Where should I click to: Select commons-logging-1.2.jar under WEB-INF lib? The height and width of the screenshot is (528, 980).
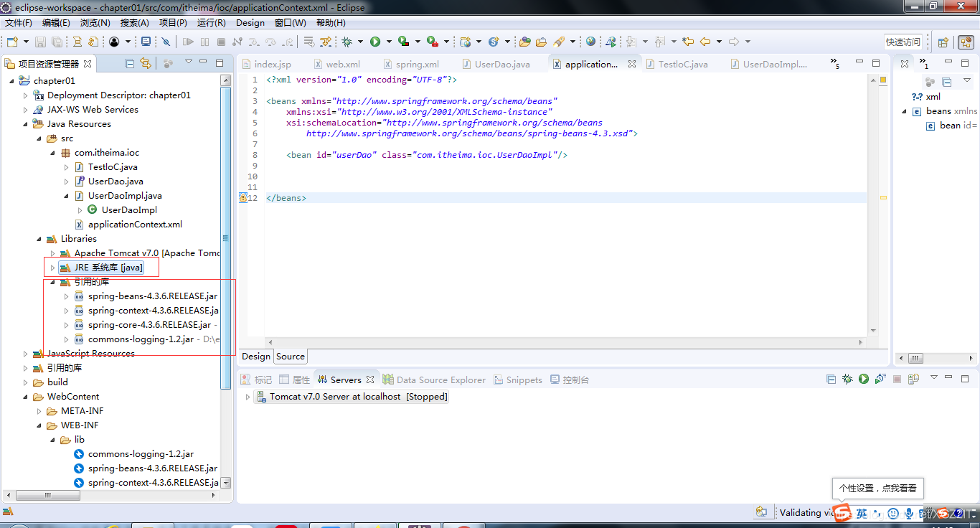[141, 454]
